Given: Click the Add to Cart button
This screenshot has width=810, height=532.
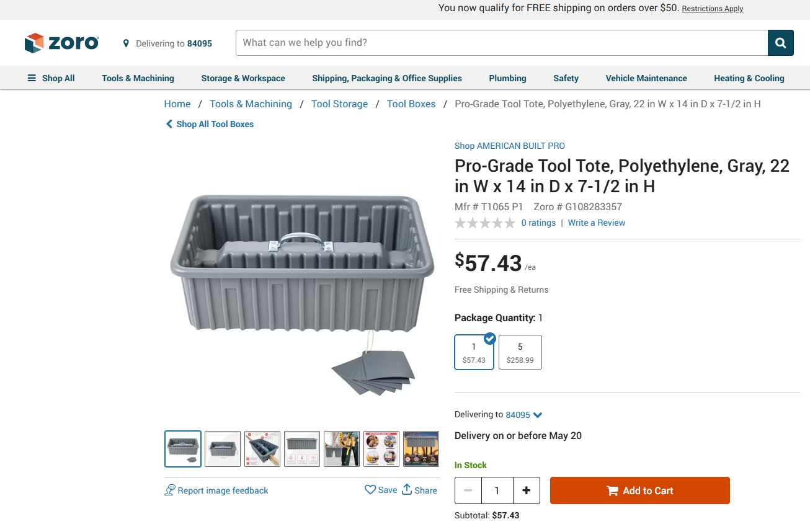Looking at the screenshot, I should point(640,490).
